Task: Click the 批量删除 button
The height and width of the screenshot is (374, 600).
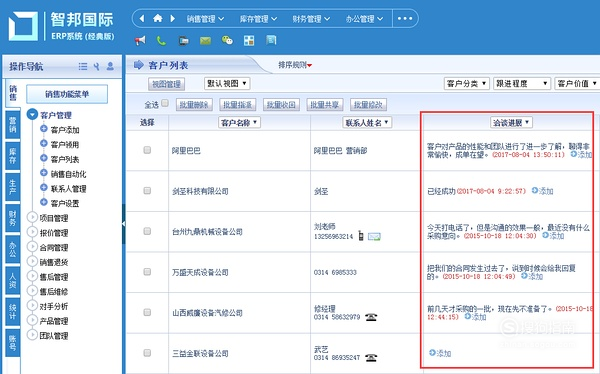Action: point(194,105)
